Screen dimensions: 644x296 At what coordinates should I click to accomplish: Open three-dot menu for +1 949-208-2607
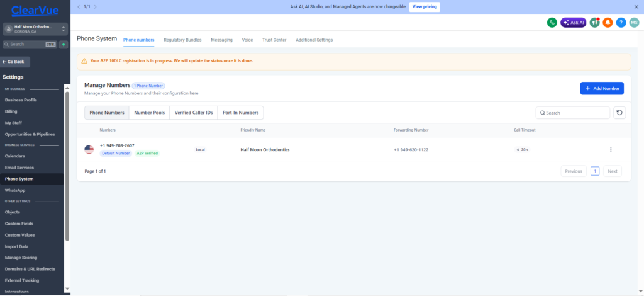point(611,150)
